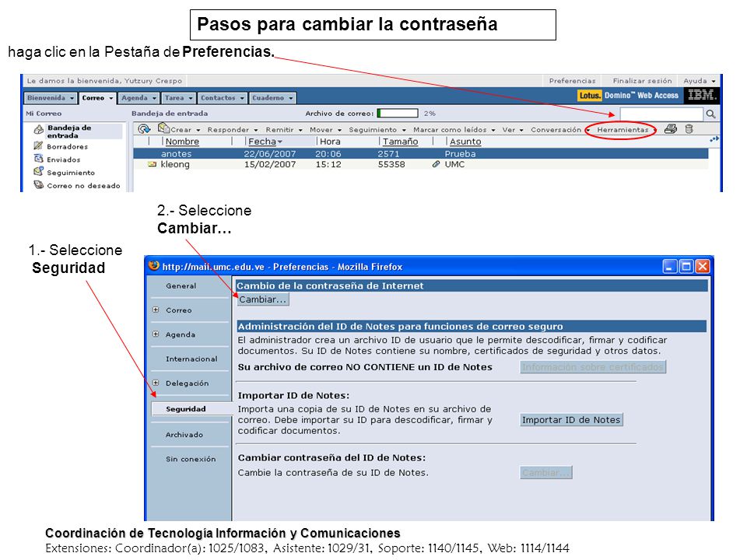Screen dimensions: 747x560
Task: Select the kleong message row
Action: point(421,164)
